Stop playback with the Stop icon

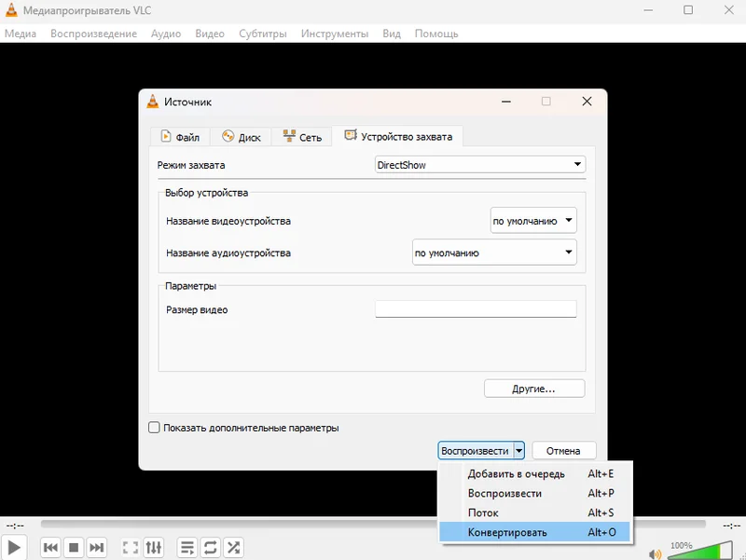[74, 548]
